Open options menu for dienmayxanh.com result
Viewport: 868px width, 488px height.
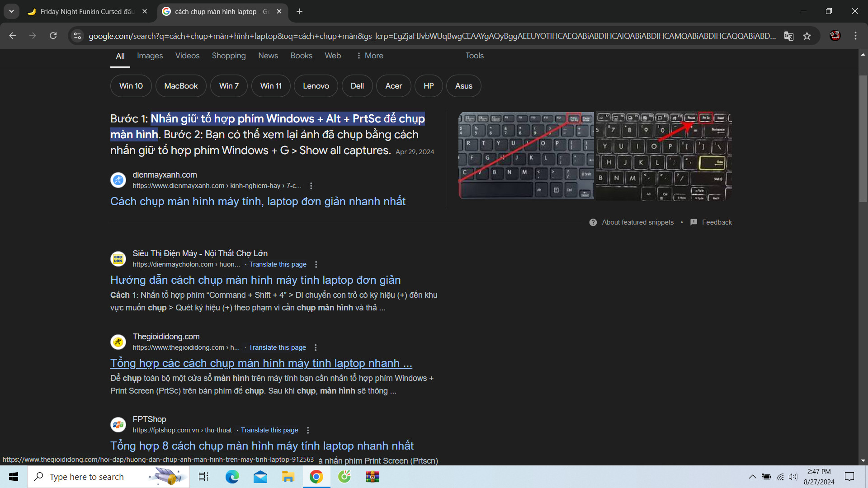click(x=311, y=186)
